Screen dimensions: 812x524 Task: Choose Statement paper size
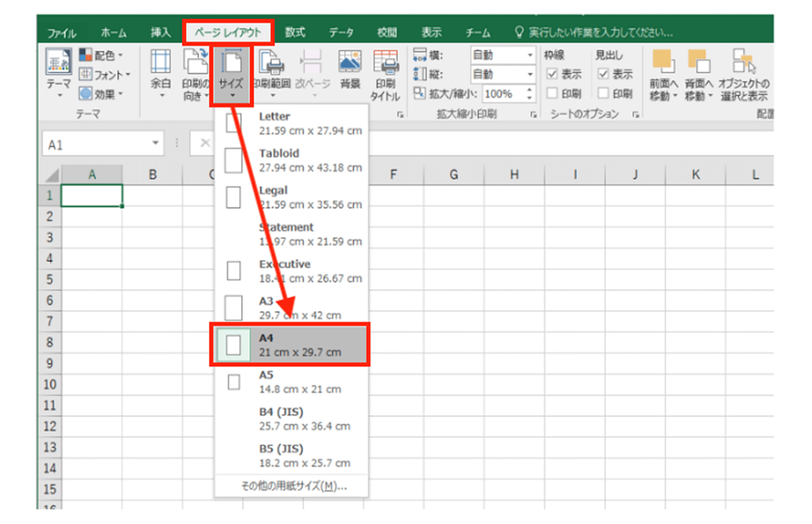click(292, 234)
